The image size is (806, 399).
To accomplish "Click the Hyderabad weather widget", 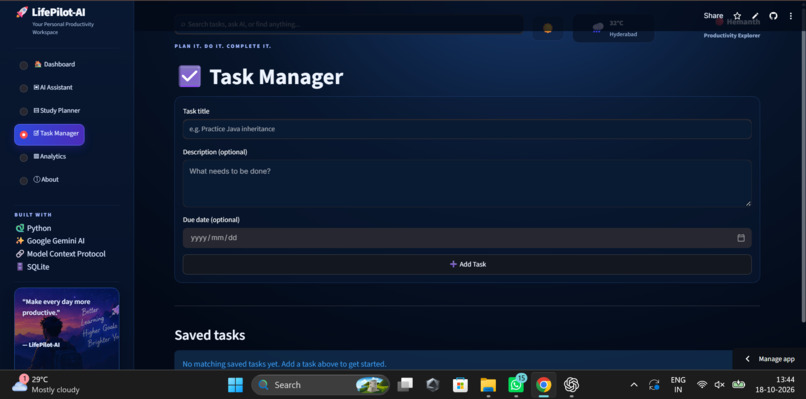I will pos(613,29).
